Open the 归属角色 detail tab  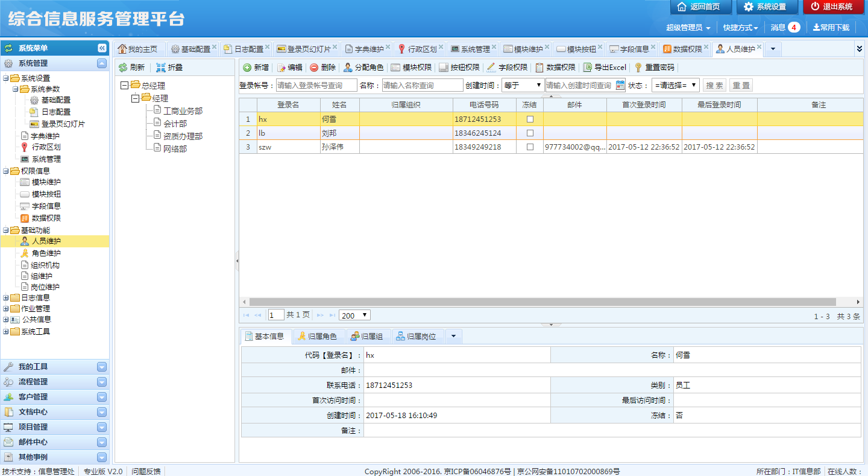pos(318,337)
